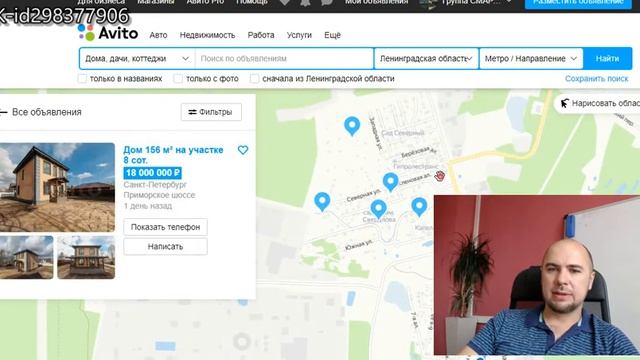Click the '1 день назад' date text
The image size is (640, 360).
pos(148,206)
